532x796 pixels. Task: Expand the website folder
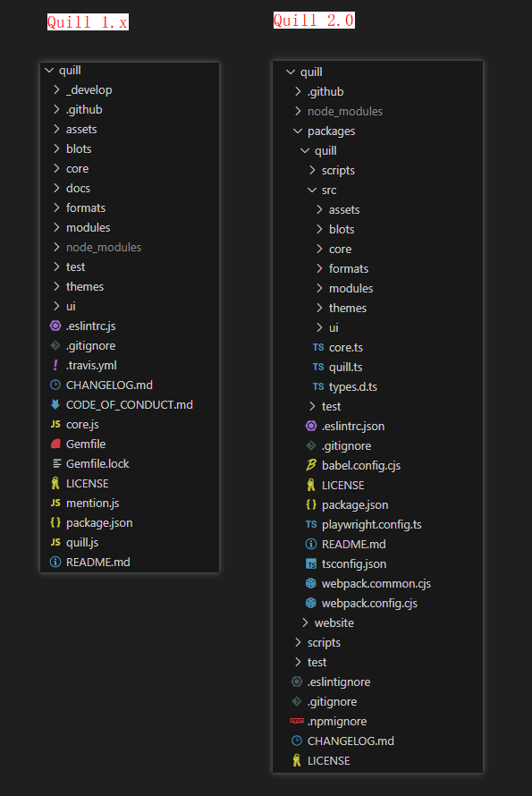[x=305, y=622]
